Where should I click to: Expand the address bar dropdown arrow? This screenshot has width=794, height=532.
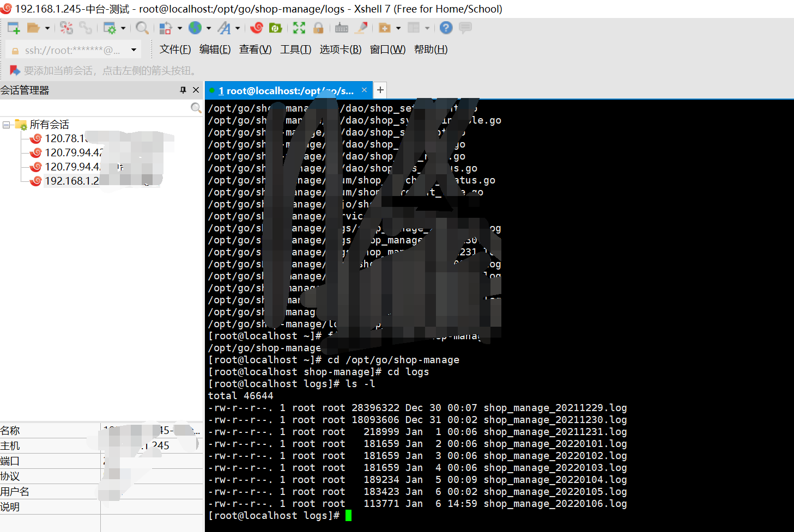(x=134, y=50)
